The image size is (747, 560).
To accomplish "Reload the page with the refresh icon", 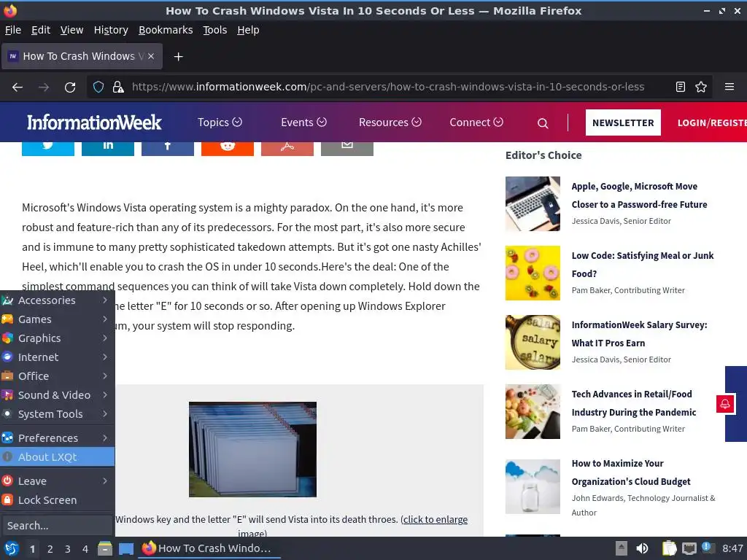I will pyautogui.click(x=70, y=87).
